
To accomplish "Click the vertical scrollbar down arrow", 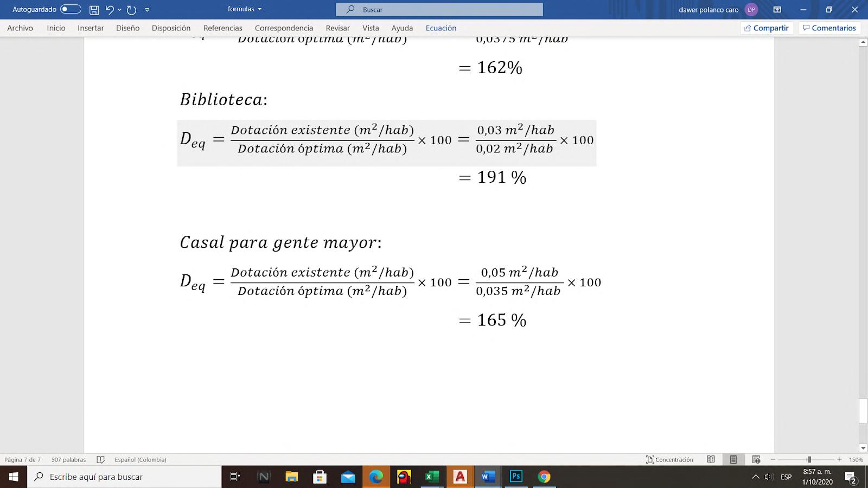I will [863, 448].
